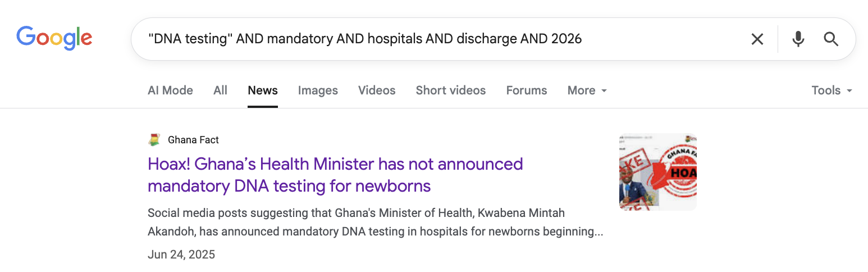Submit search using the magnifier icon
Screen dimensions: 868x272
pos(831,39)
